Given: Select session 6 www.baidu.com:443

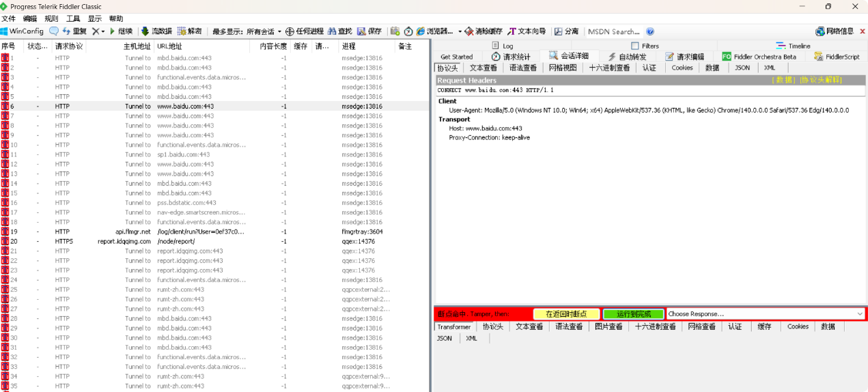Looking at the screenshot, I should point(214,107).
